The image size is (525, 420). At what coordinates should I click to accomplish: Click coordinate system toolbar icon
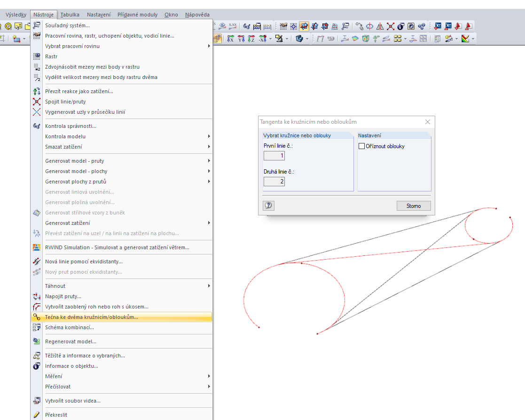(x=346, y=26)
